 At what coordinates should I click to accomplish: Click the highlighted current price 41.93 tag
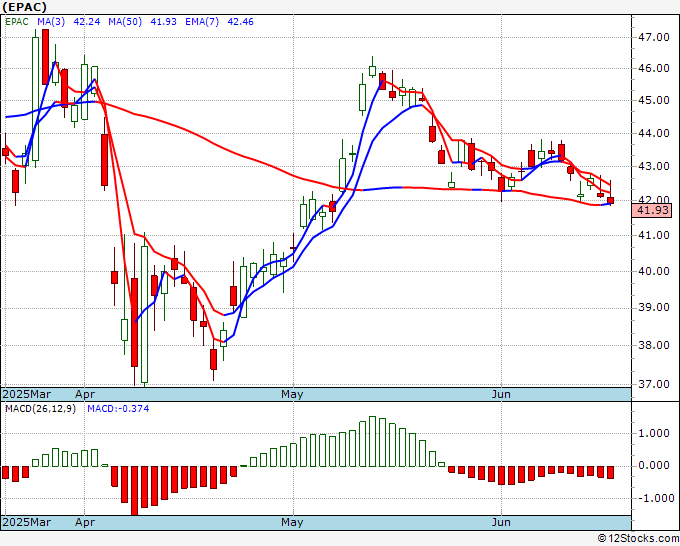tap(652, 211)
